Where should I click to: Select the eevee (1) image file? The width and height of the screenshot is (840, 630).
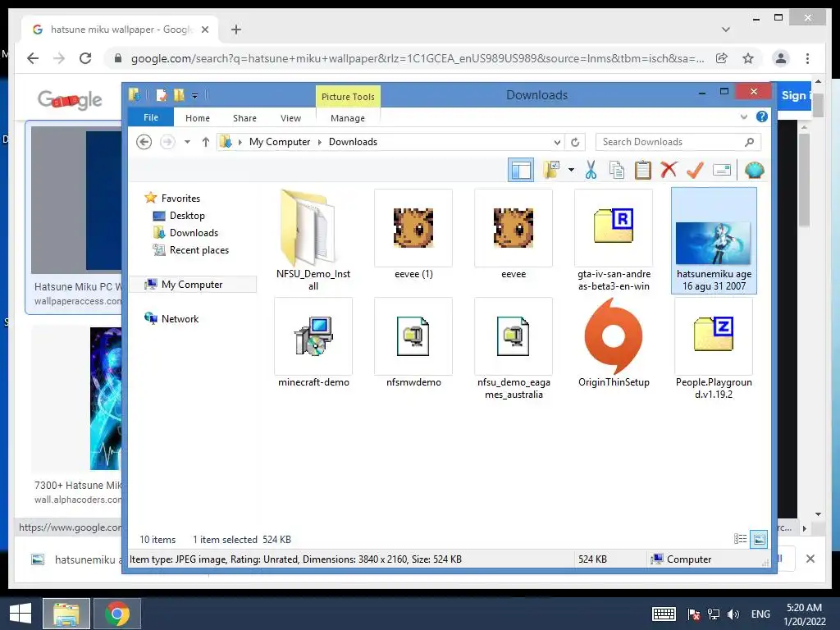coord(413,235)
